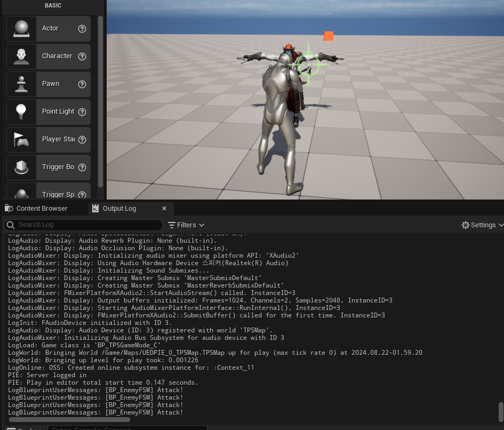Click the last '[BP_EnemyFSM] Attack!' log line
The height and width of the screenshot is (430, 504).
point(95,412)
